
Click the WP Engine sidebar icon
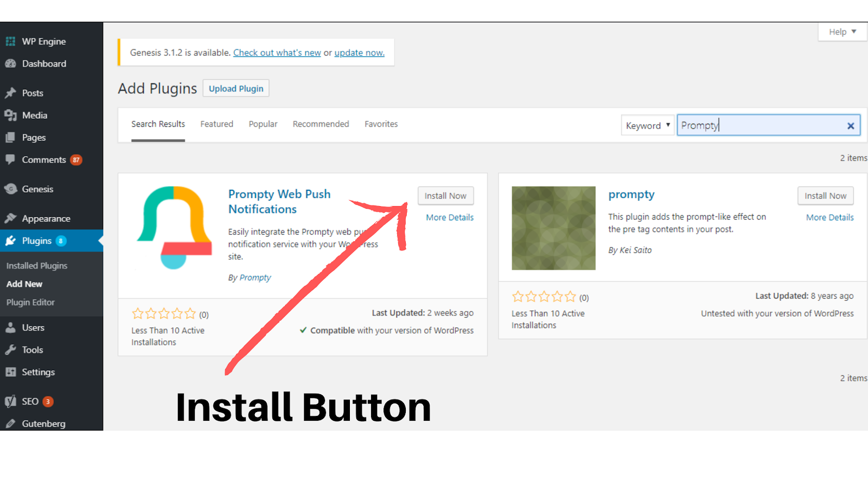point(10,41)
